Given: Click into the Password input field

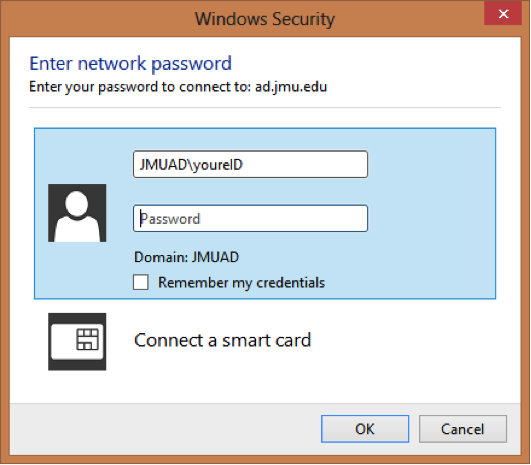Looking at the screenshot, I should (250, 218).
